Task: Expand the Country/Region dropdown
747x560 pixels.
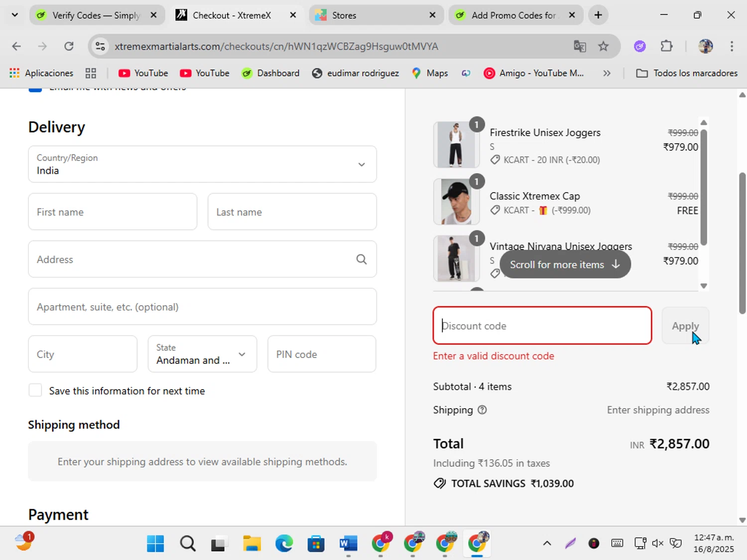Action: coord(202,164)
